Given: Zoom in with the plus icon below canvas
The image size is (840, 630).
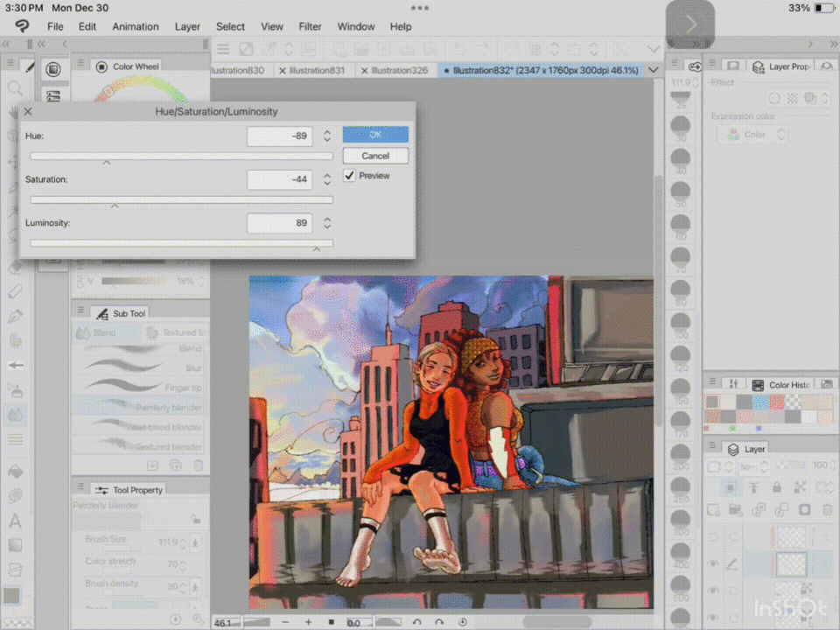Looking at the screenshot, I should (x=308, y=622).
